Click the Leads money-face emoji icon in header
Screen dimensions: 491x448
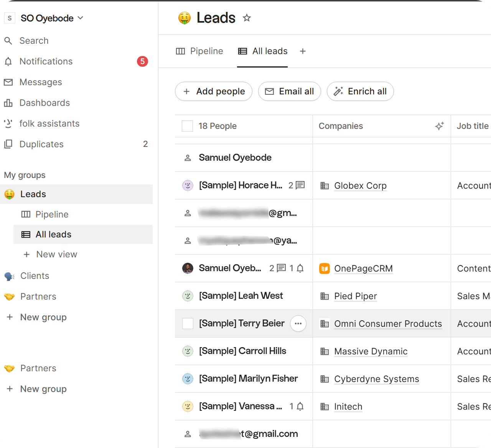click(x=185, y=18)
